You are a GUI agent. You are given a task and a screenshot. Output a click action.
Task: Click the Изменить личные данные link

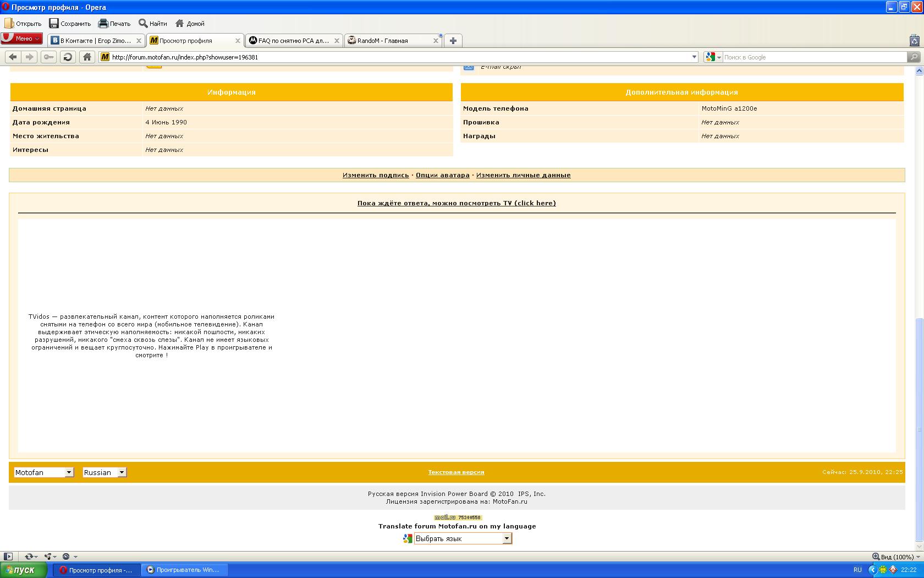[524, 175]
